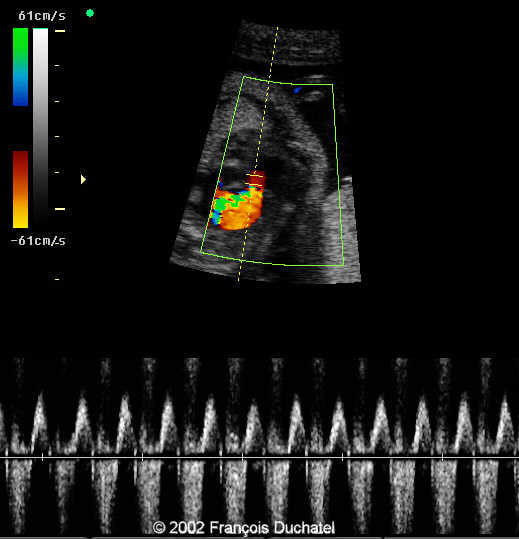
Task: Click the yellow depth marker triangle
Action: (83, 179)
